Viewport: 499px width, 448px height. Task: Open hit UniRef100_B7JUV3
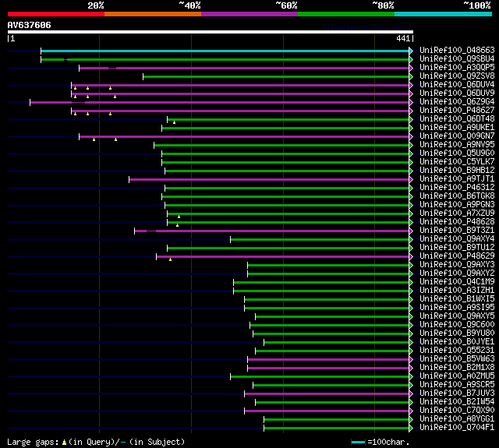tap(457, 393)
